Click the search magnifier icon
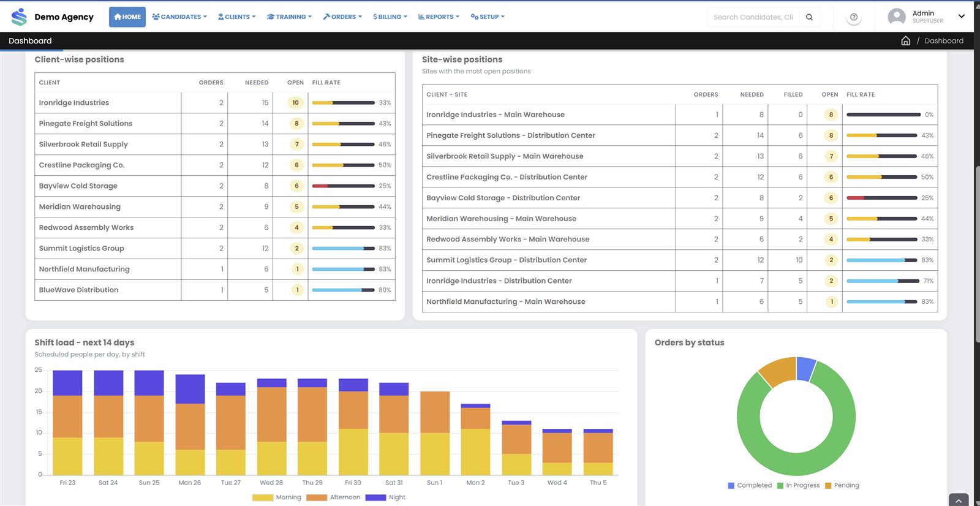The height and width of the screenshot is (506, 980). click(x=809, y=17)
